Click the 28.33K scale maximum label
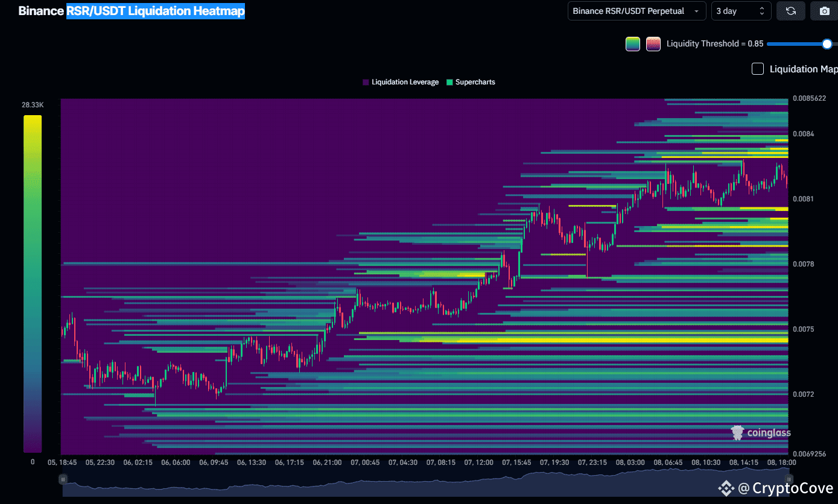The image size is (838, 504). [x=33, y=105]
